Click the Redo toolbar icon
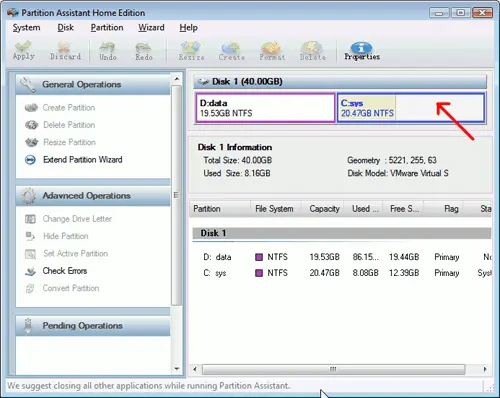 tap(144, 51)
